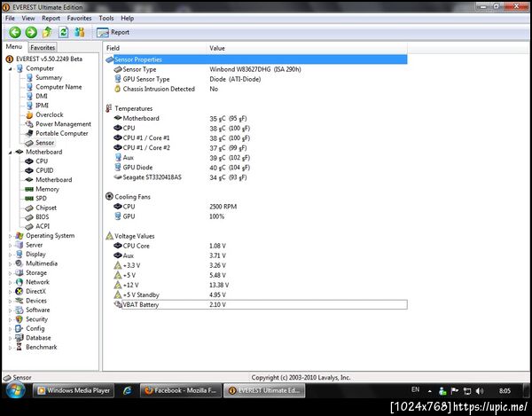The height and width of the screenshot is (416, 532).
Task: Open the Tools menu
Action: [106, 19]
